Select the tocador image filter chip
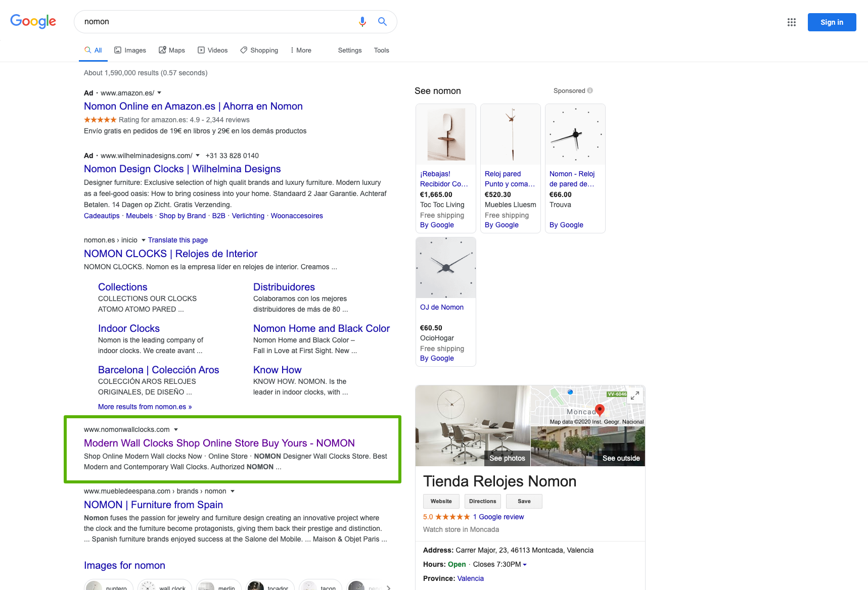Screen dimensions: 868x590 point(270,586)
